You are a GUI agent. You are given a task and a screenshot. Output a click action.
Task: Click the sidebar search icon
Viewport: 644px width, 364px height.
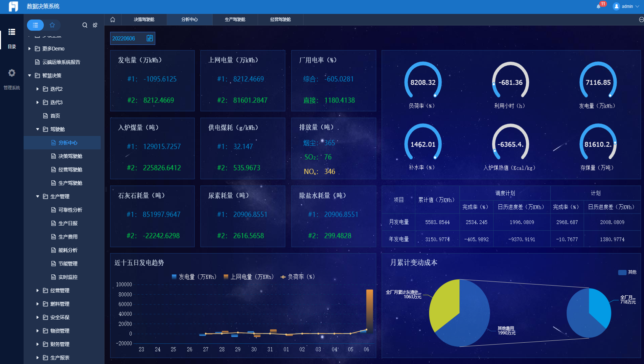click(x=85, y=25)
